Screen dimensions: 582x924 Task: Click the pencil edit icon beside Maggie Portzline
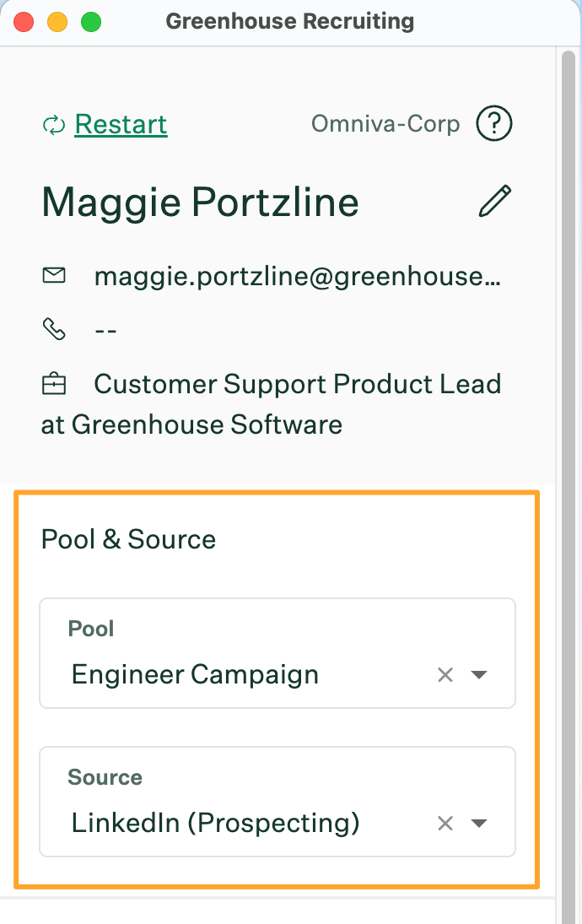coord(495,202)
